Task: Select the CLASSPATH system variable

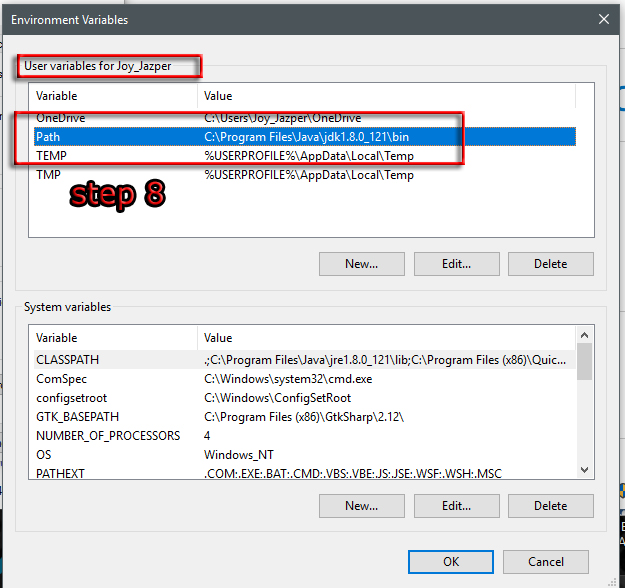Action: (x=305, y=360)
